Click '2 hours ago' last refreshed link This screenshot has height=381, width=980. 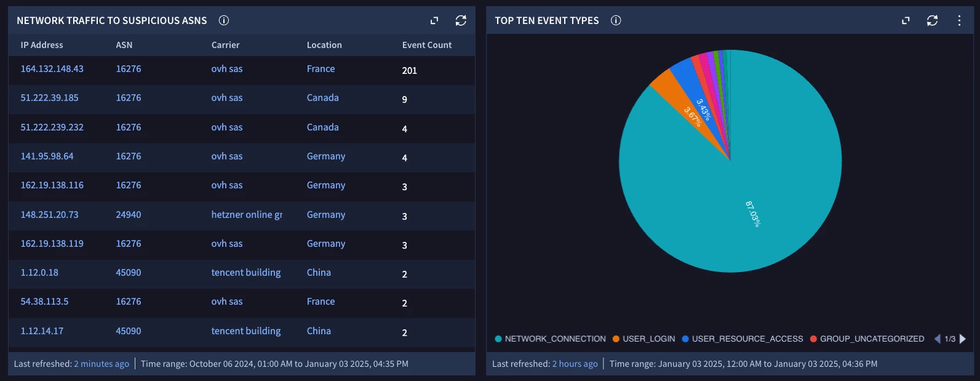575,364
